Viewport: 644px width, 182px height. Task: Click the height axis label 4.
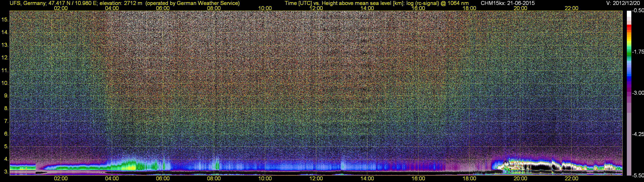point(6,159)
